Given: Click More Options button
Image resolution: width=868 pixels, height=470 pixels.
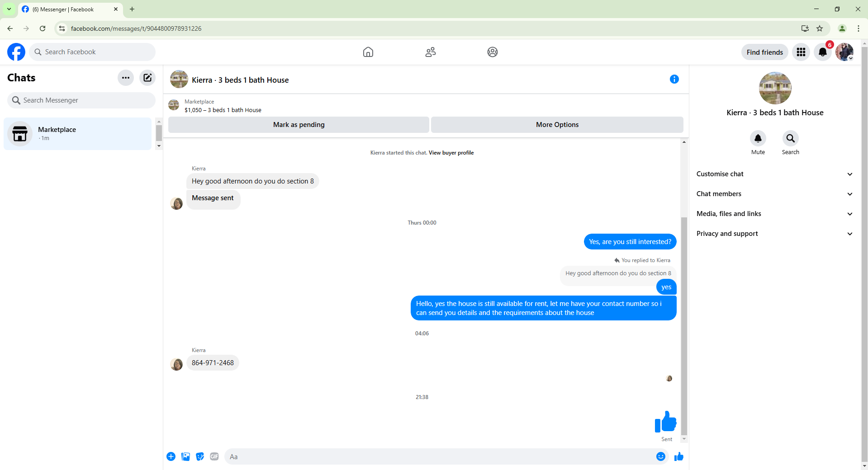Looking at the screenshot, I should tap(557, 125).
